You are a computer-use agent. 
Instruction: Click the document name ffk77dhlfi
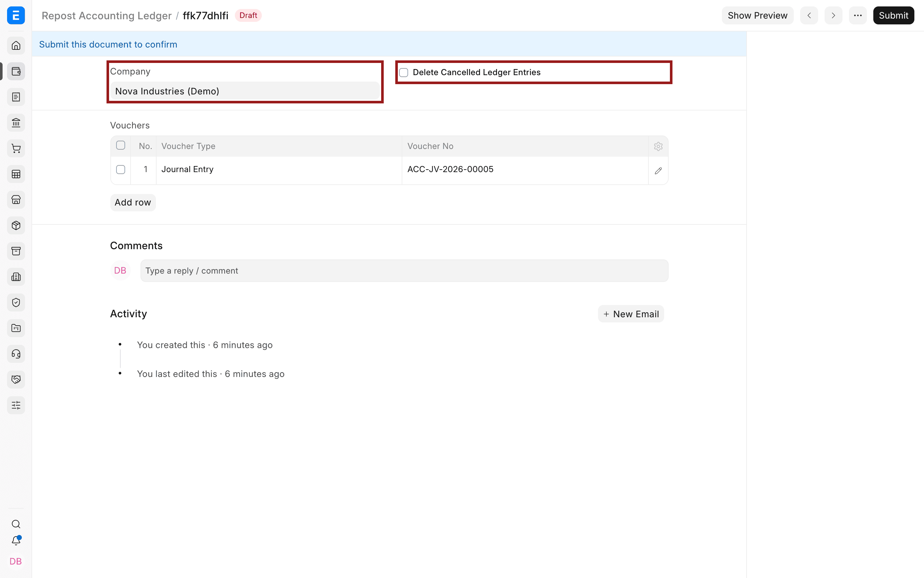pyautogui.click(x=205, y=15)
